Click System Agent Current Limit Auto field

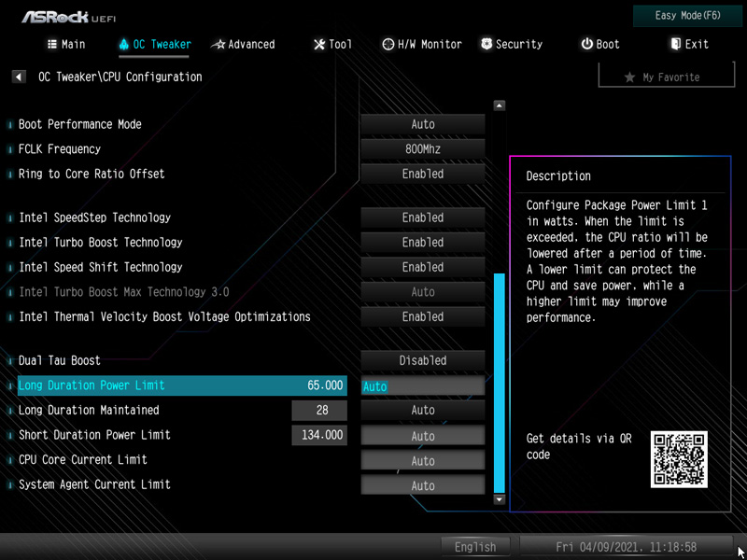pos(423,485)
